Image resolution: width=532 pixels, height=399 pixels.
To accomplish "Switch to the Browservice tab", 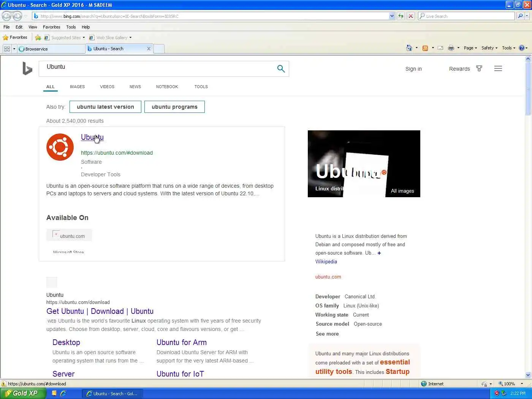I will tap(51, 49).
